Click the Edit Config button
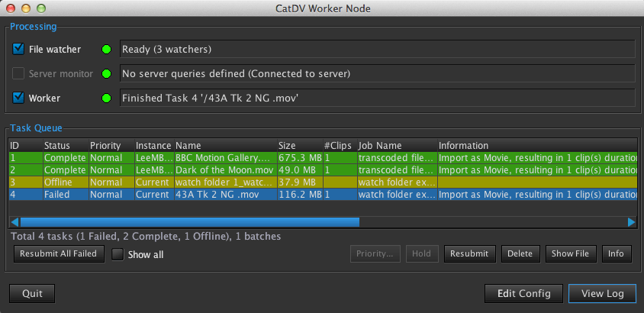 point(523,294)
